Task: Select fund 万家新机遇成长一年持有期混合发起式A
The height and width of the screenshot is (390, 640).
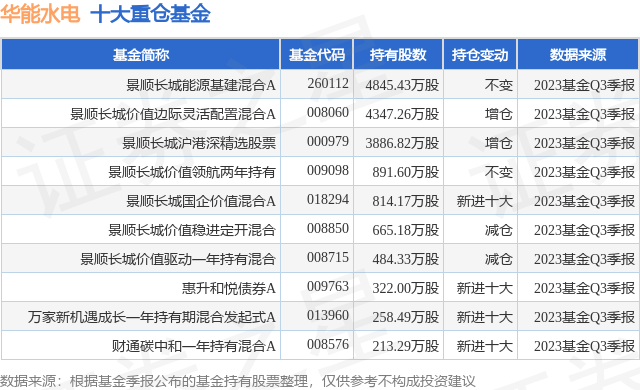Action: tap(152, 317)
